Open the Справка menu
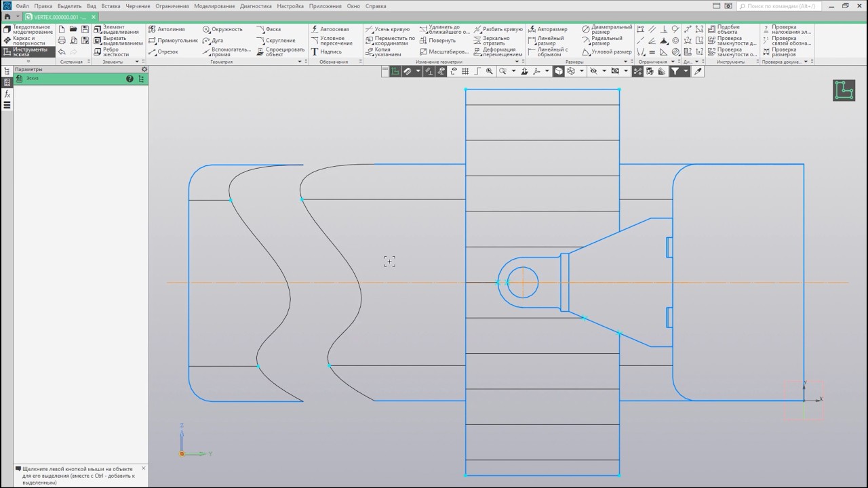Image resolution: width=868 pixels, height=488 pixels. tap(376, 6)
